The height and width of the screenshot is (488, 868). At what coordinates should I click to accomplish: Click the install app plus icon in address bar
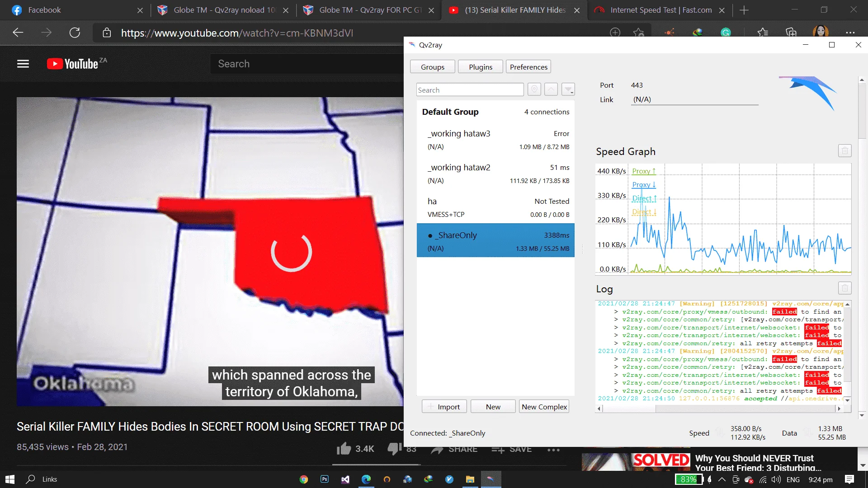click(615, 33)
